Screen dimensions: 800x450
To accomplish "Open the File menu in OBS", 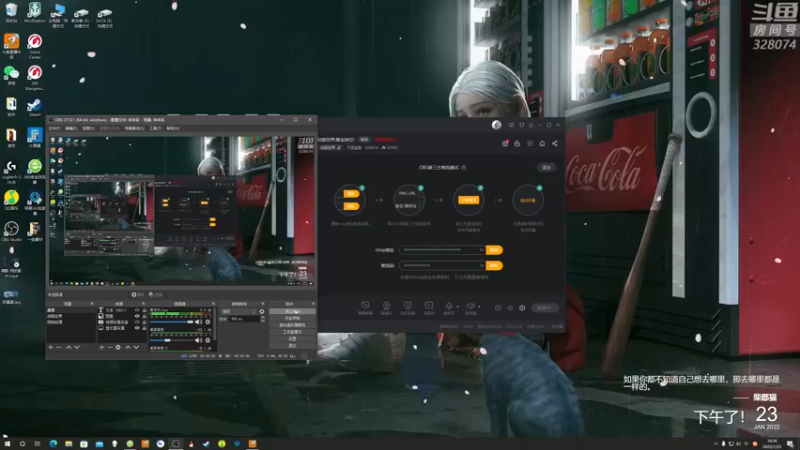I will pyautogui.click(x=54, y=129).
